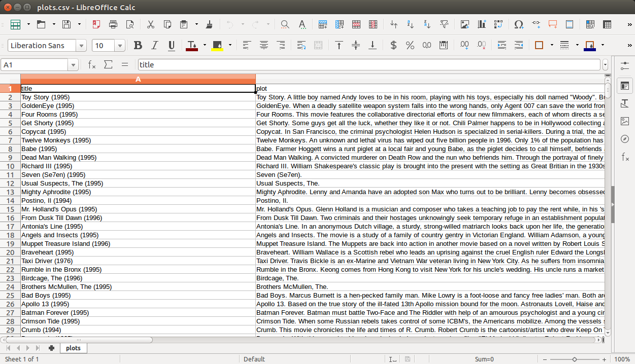Open the Function Wizard fx button

[91, 64]
